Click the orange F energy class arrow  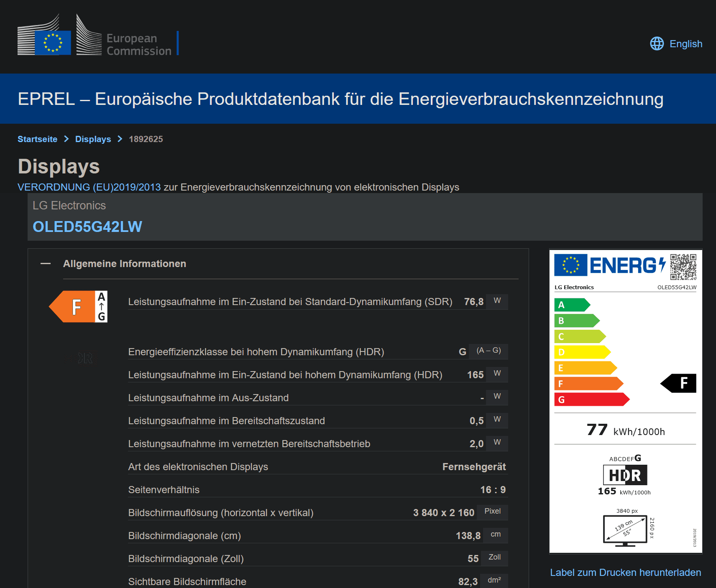tap(78, 307)
